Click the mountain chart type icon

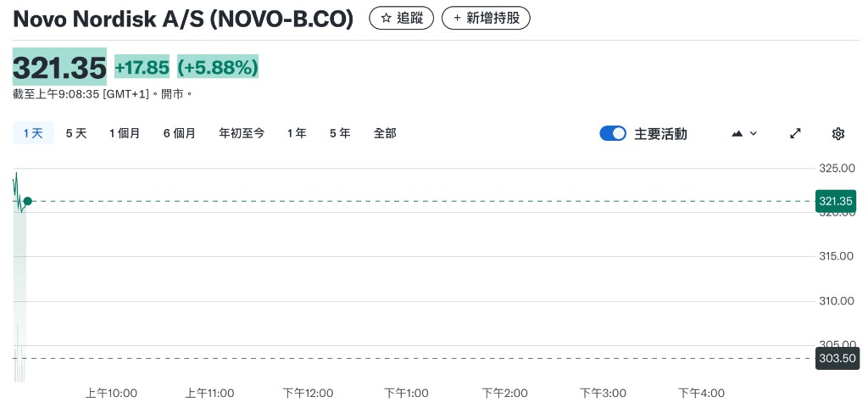(x=737, y=133)
